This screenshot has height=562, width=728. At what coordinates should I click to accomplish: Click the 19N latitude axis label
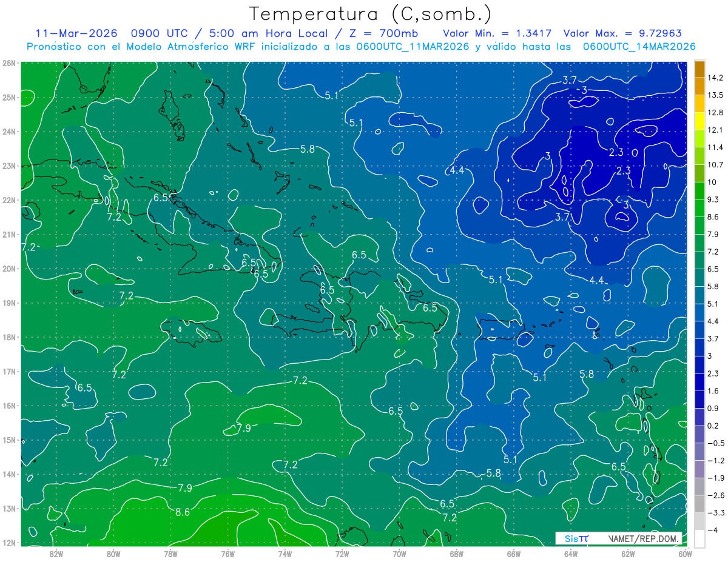tap(8, 303)
